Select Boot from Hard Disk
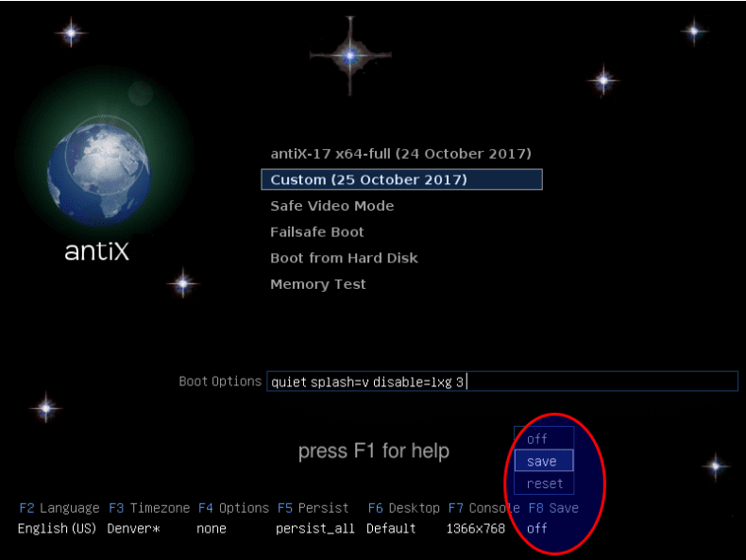 point(344,258)
